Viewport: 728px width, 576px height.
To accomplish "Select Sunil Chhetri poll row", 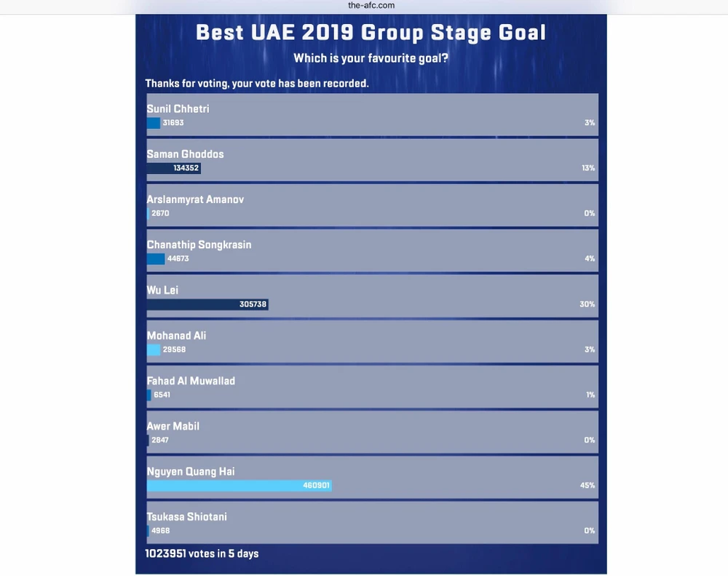I will tap(372, 114).
